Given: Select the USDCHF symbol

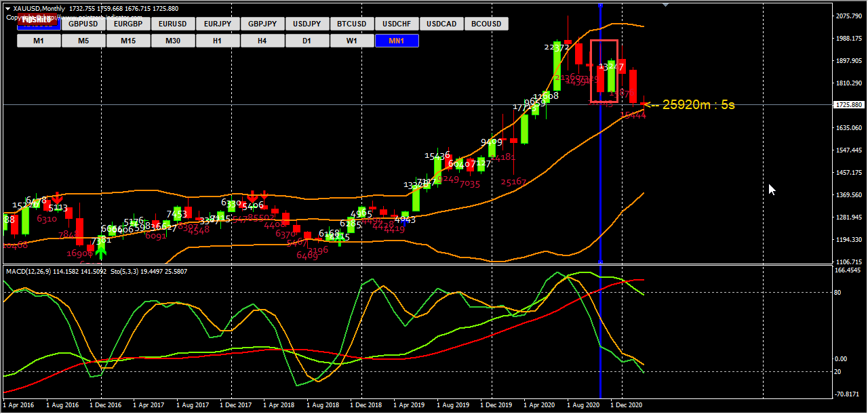Looking at the screenshot, I should pyautogui.click(x=396, y=23).
